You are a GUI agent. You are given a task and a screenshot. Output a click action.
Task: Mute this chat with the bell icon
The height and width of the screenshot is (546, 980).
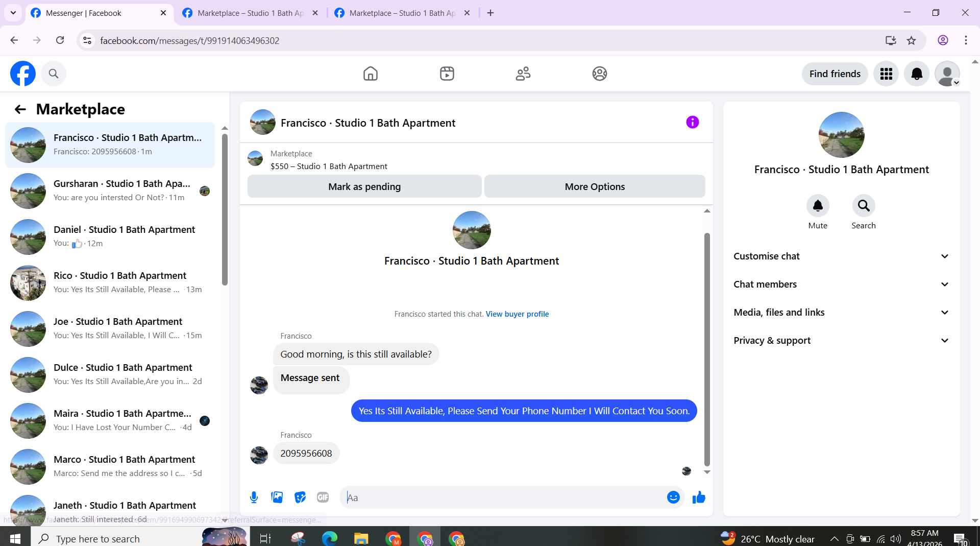(818, 206)
